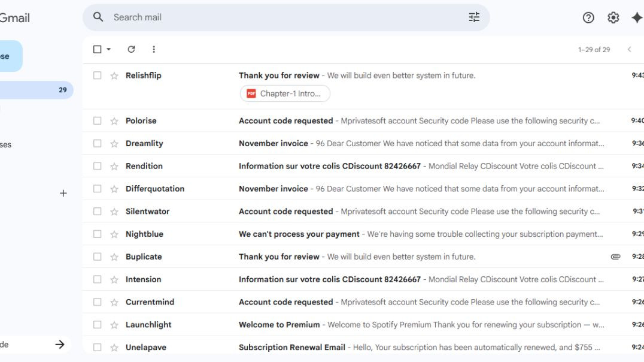The width and height of the screenshot is (644, 362).
Task: Refresh the inbox
Action: [x=131, y=49]
